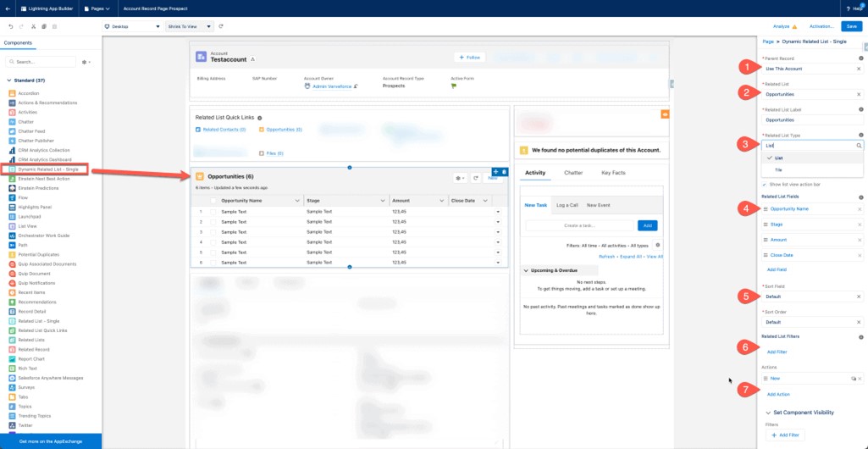The width and height of the screenshot is (868, 449).
Task: Click the Paste icon in the toolbar
Action: tap(53, 26)
